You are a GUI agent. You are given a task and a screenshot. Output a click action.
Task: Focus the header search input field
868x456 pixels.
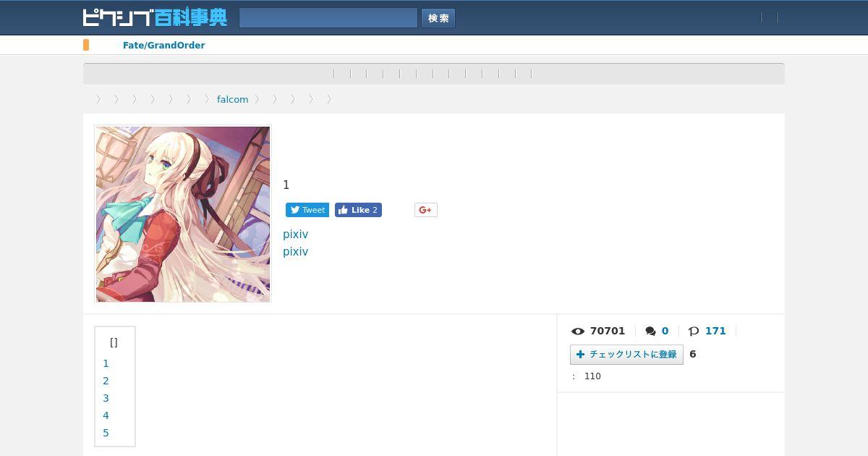328,18
